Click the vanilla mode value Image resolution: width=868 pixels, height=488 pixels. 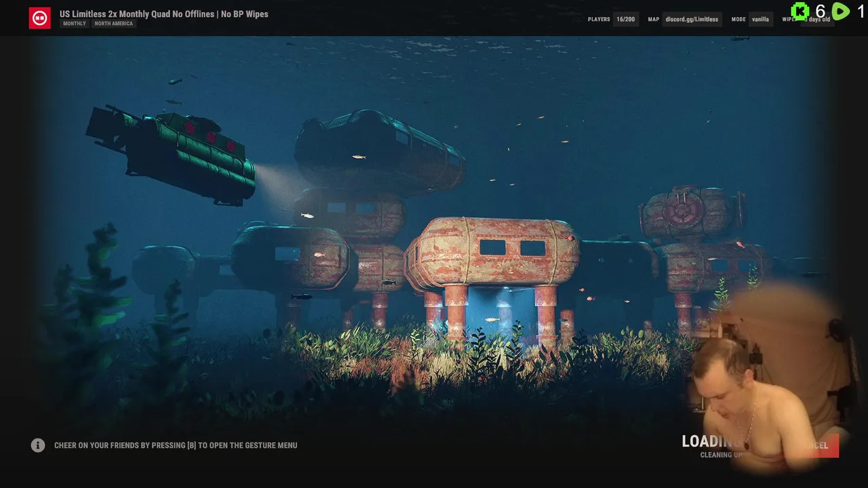[760, 19]
